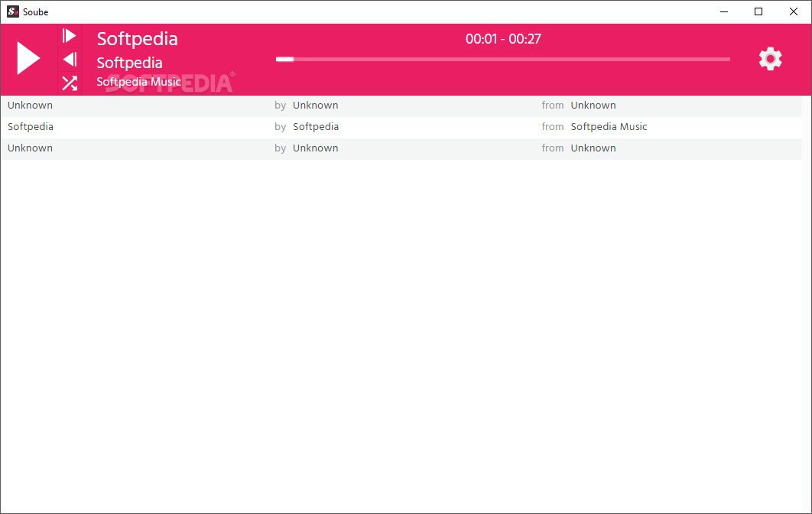Click the Soube app icon in the title bar
This screenshot has width=812, height=514.
(x=12, y=11)
